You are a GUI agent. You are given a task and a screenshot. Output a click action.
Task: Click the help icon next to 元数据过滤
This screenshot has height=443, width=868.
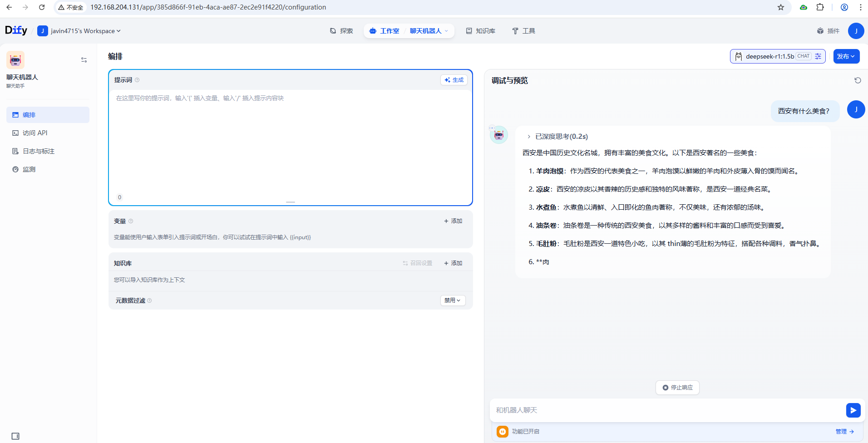(x=149, y=300)
